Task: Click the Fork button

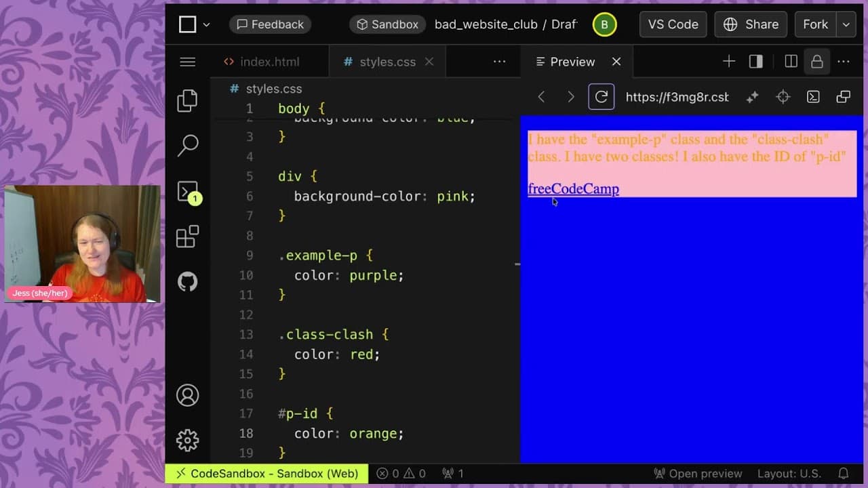Action: (815, 24)
